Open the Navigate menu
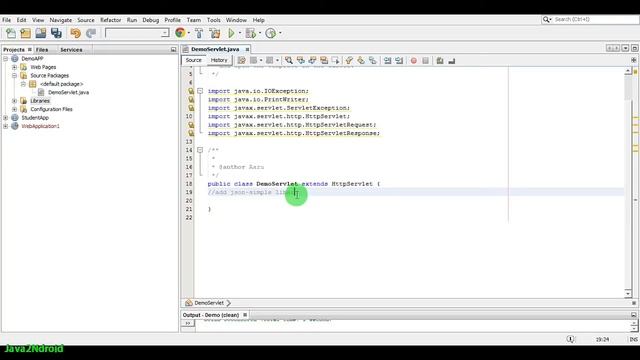Image resolution: width=640 pixels, height=360 pixels. (60, 20)
